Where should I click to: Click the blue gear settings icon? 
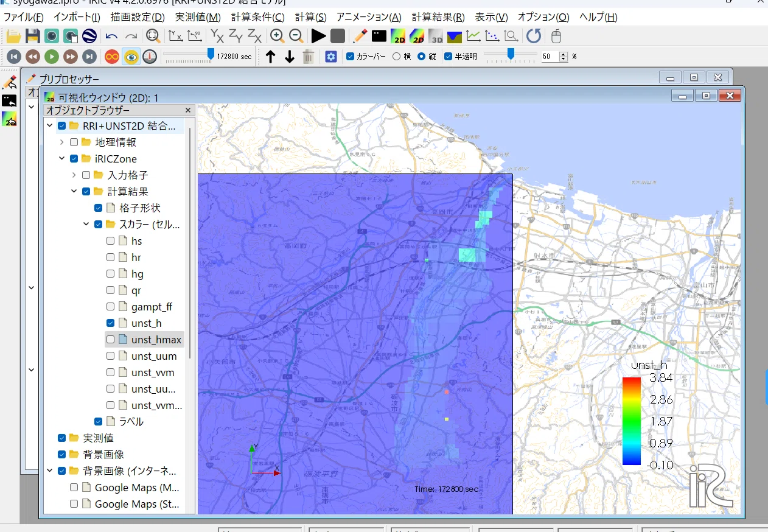(331, 57)
